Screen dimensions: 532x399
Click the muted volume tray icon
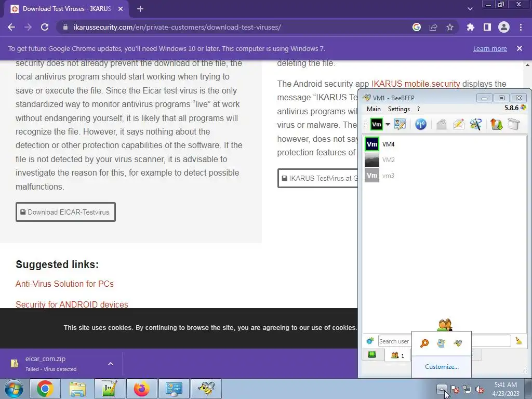click(x=480, y=389)
